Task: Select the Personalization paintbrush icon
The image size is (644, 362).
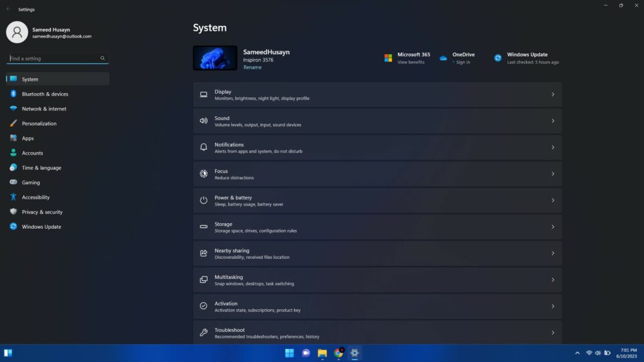Action: click(13, 124)
